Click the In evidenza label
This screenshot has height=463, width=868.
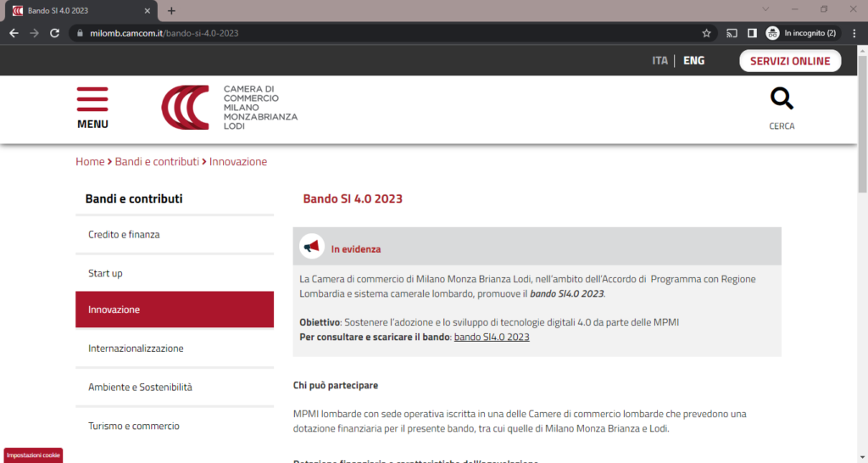point(356,249)
